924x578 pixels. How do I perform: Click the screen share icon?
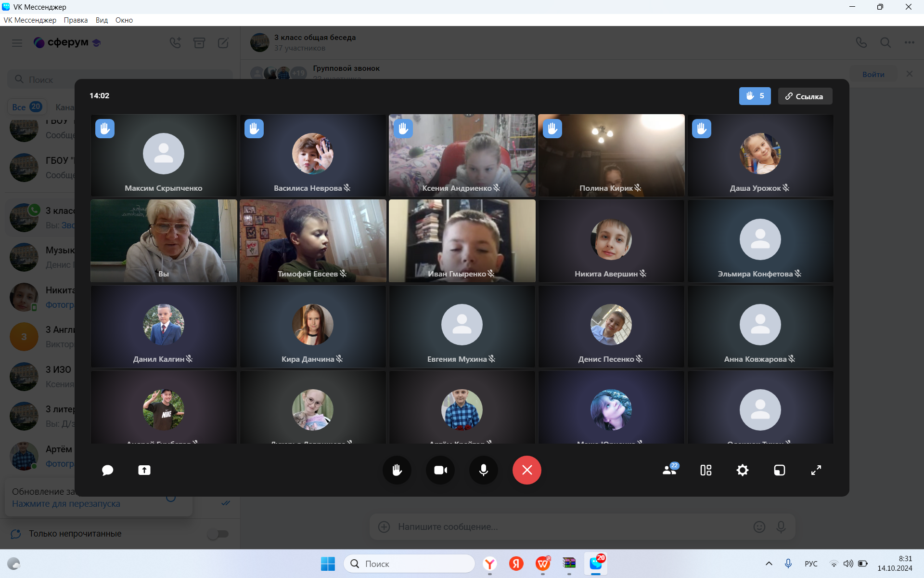144,470
